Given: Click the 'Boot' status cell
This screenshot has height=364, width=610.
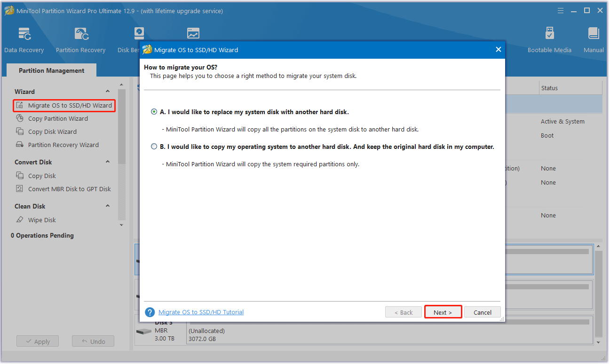Looking at the screenshot, I should 547,135.
